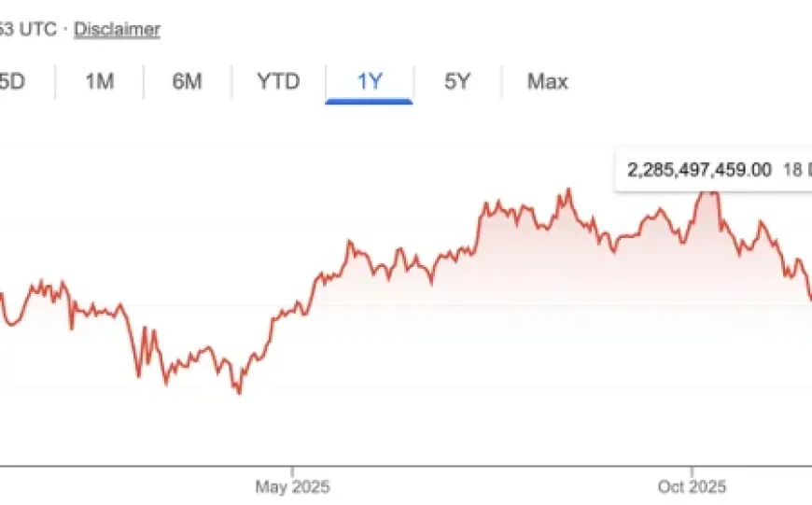812x505 pixels.
Task: Click the lowest dip before May 2025
Action: [239, 392]
